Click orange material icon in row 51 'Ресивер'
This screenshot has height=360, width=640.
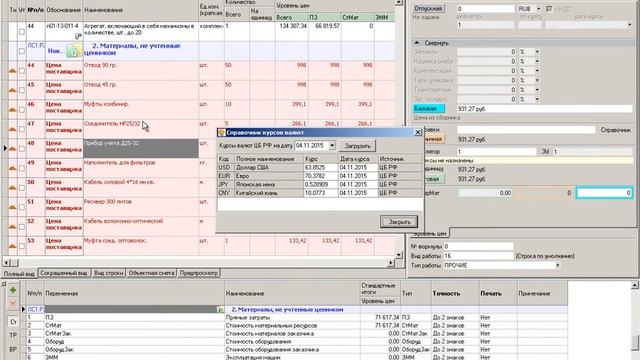coord(13,207)
